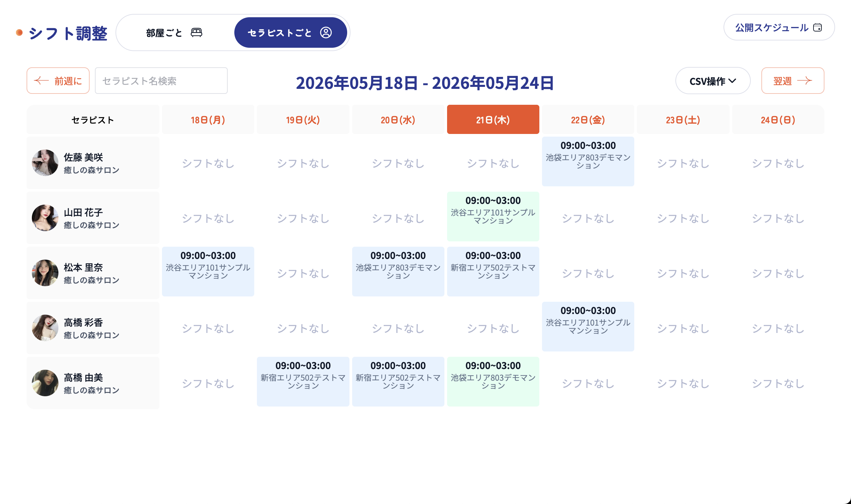Viewport: 851px width, 504px height.
Task: Focus the セラピスト名検索 search field
Action: pyautogui.click(x=161, y=81)
